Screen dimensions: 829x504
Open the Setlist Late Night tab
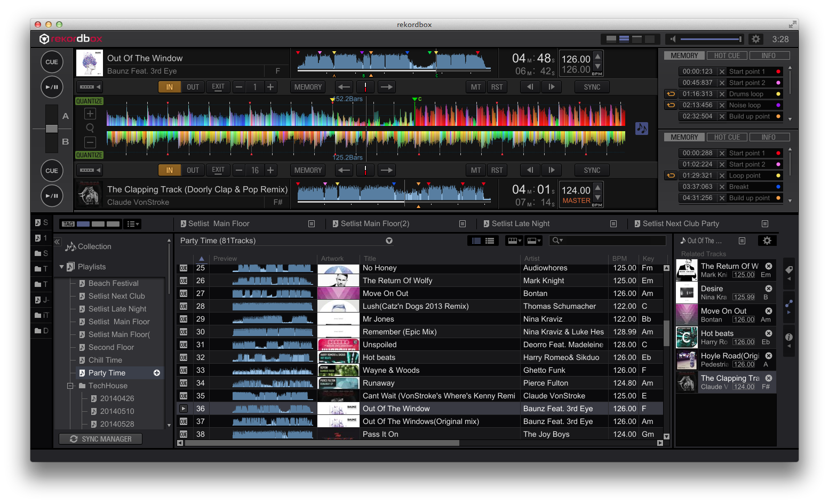tap(521, 223)
